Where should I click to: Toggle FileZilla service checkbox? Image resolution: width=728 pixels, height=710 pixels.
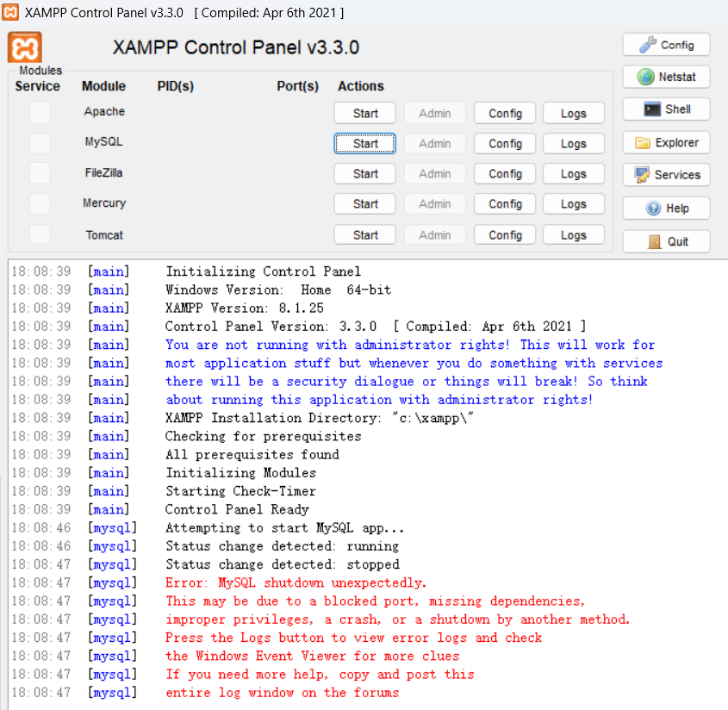40,173
